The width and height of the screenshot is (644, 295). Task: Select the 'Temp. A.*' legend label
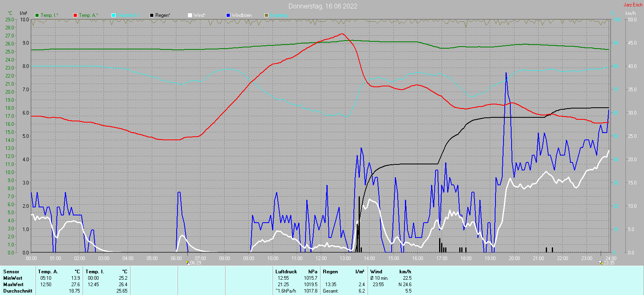88,15
